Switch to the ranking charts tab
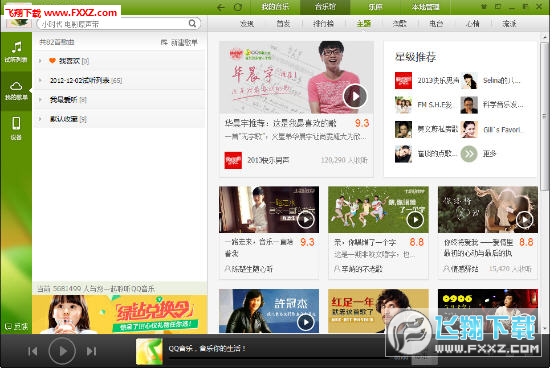This screenshot has width=552, height=368. [323, 24]
